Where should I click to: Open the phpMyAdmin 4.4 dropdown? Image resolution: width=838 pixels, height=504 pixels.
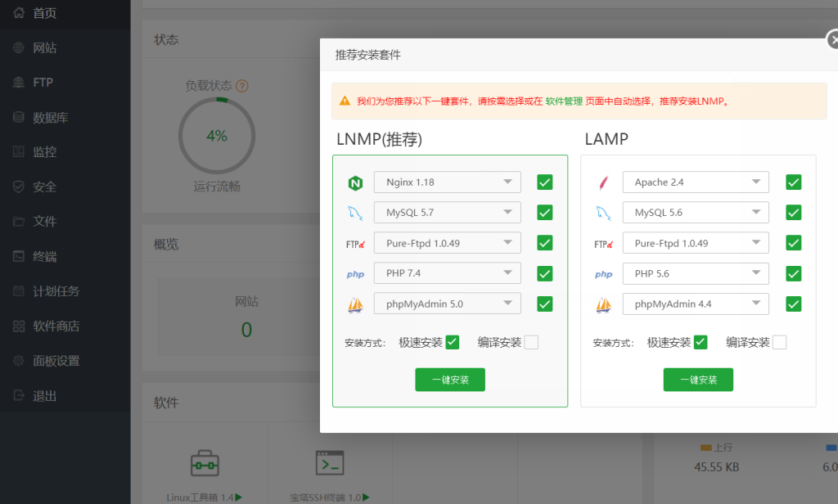tap(696, 304)
